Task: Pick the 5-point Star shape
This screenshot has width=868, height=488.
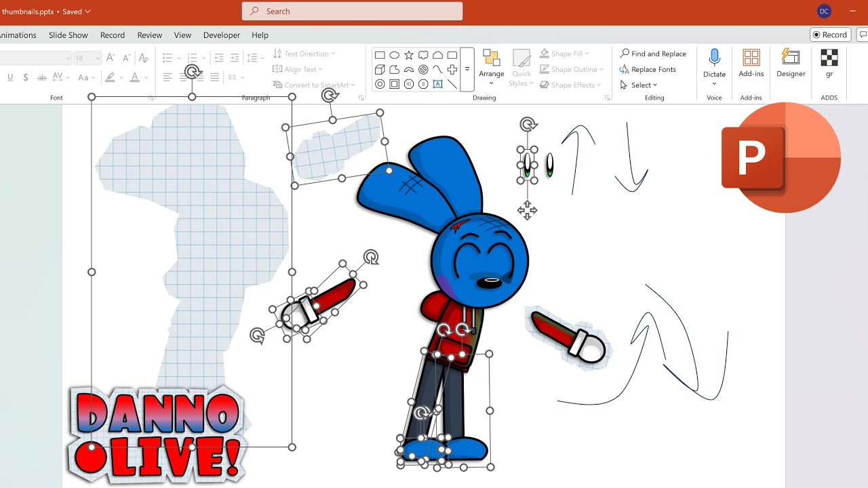Action: [x=409, y=55]
